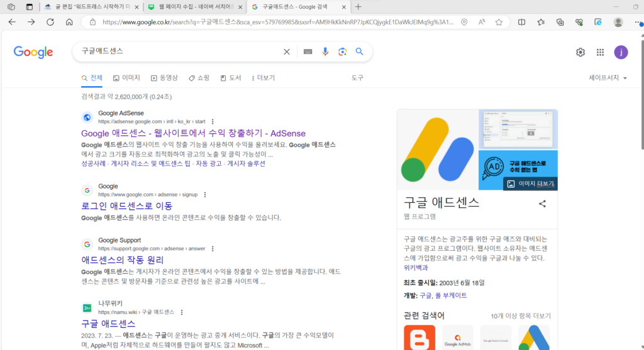
Task: Expand the 세이프서치 dropdown
Action: click(x=608, y=78)
